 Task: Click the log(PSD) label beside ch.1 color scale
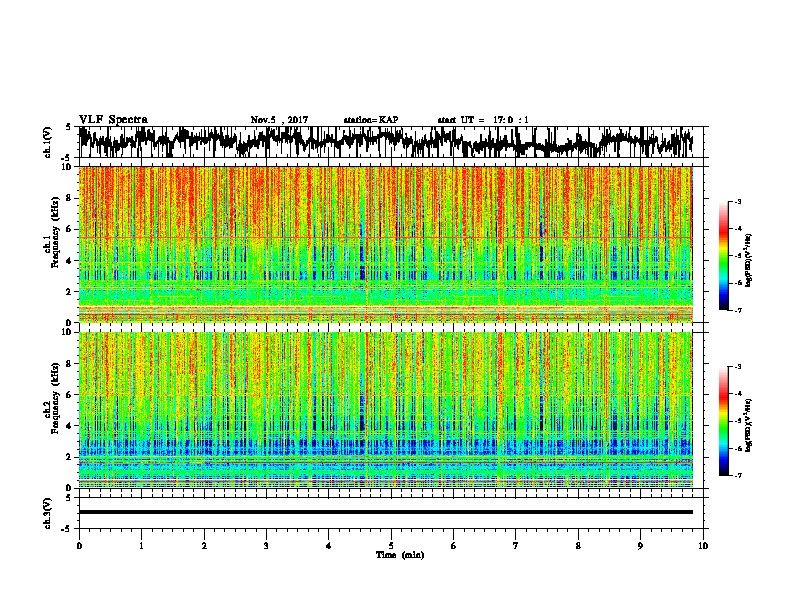pos(749,260)
